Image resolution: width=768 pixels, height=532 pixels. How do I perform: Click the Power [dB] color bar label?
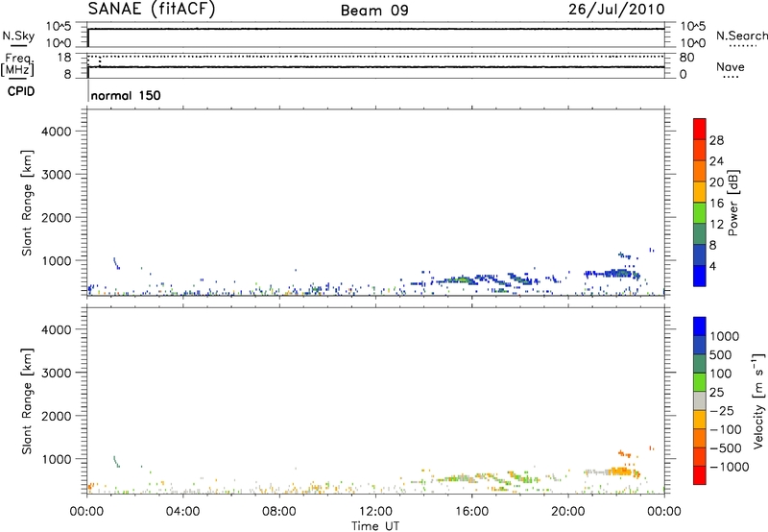coord(732,203)
